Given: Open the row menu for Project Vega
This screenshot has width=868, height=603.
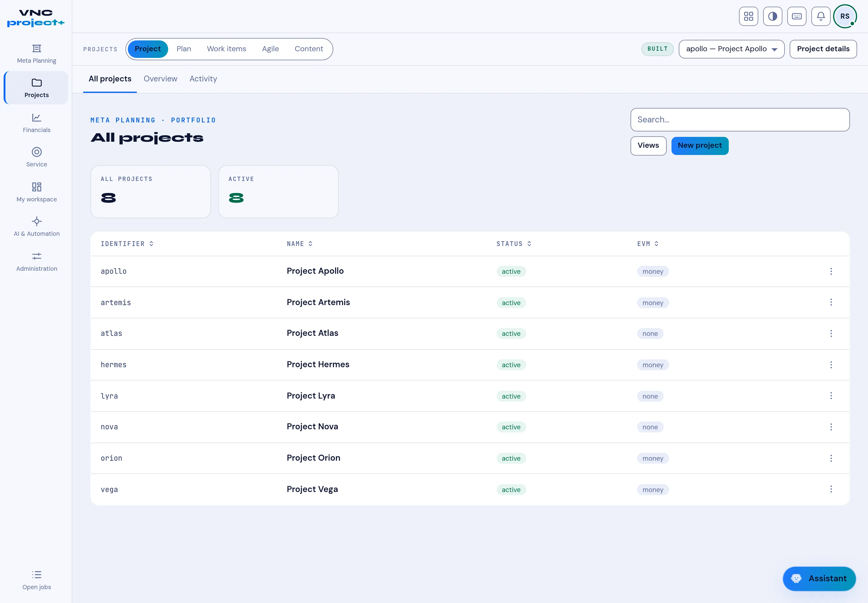Looking at the screenshot, I should 831,489.
